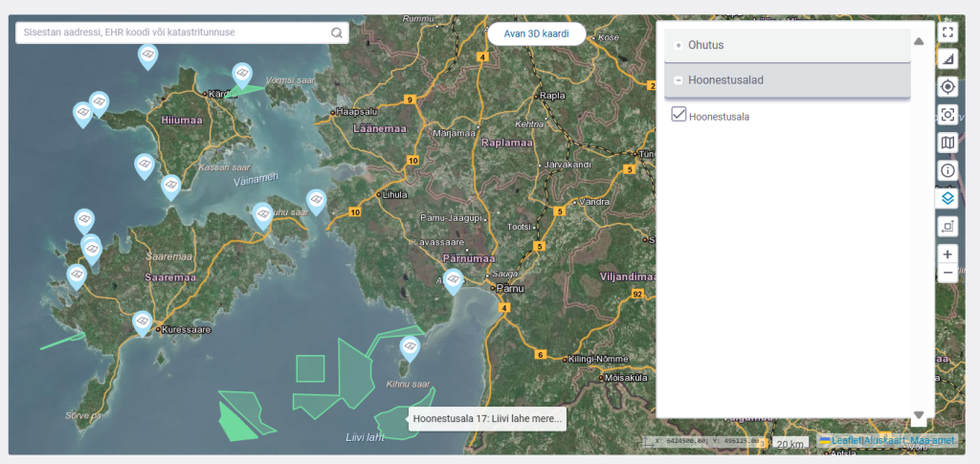Select the measure tool triangle icon

947,58
